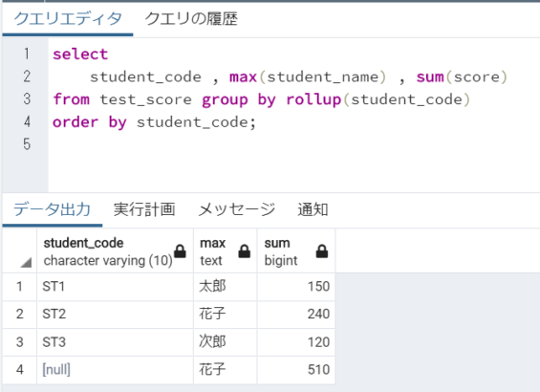Select the student_code column header
Viewport: 540px width, 392px height.
(x=115, y=251)
